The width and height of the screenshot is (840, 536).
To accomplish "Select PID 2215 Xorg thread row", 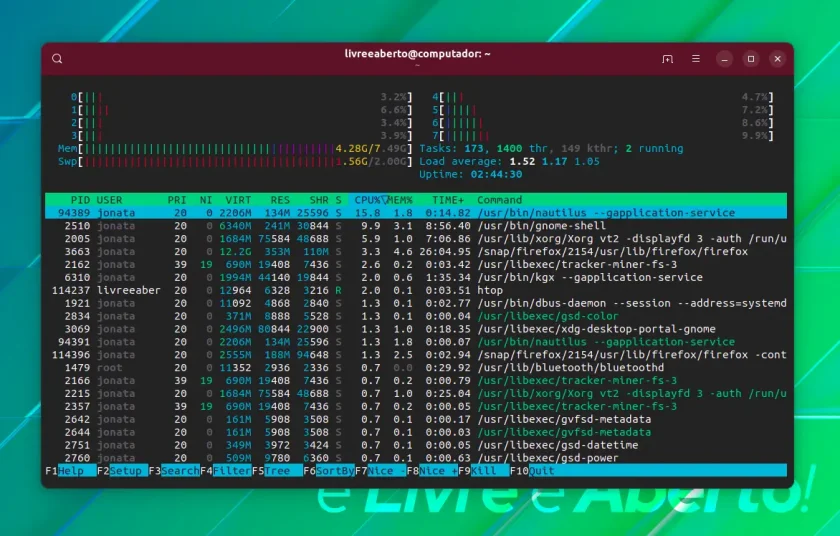I will coord(416,393).
